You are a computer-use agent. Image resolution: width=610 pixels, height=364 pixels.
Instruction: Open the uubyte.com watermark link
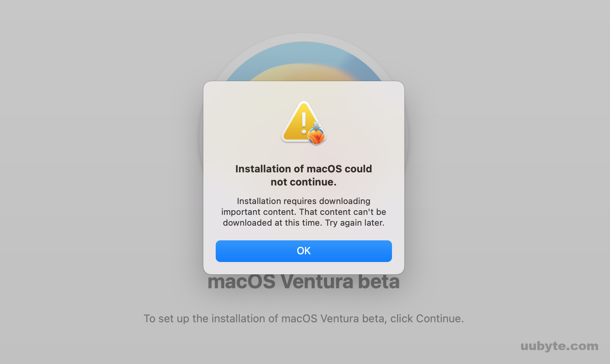coord(559,346)
